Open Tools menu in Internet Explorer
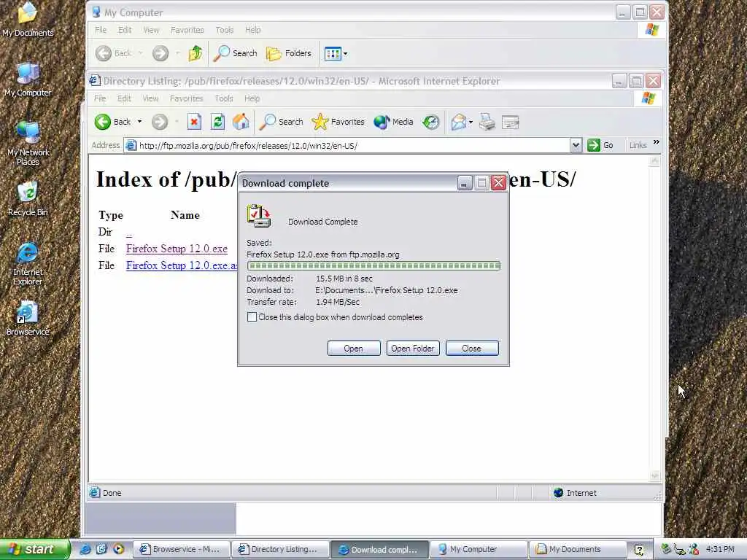This screenshot has height=560, width=747. click(223, 98)
